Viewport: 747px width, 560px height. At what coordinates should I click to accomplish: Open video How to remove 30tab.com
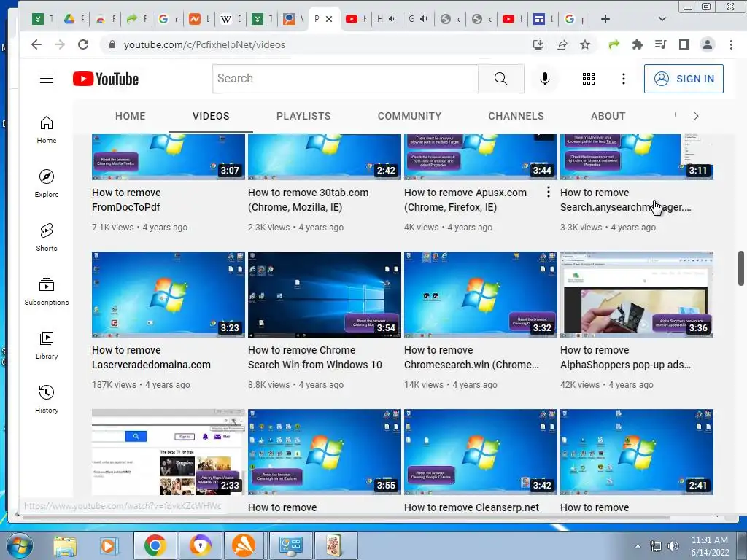click(308, 200)
